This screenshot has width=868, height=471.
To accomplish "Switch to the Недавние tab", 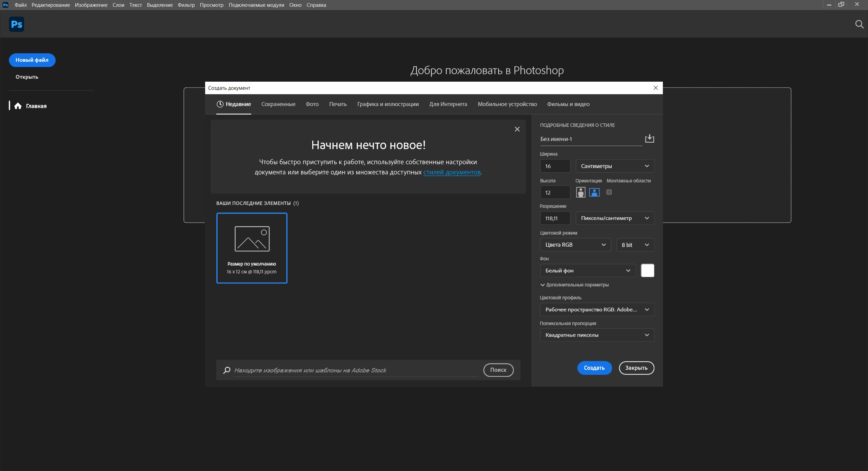I will [x=234, y=104].
